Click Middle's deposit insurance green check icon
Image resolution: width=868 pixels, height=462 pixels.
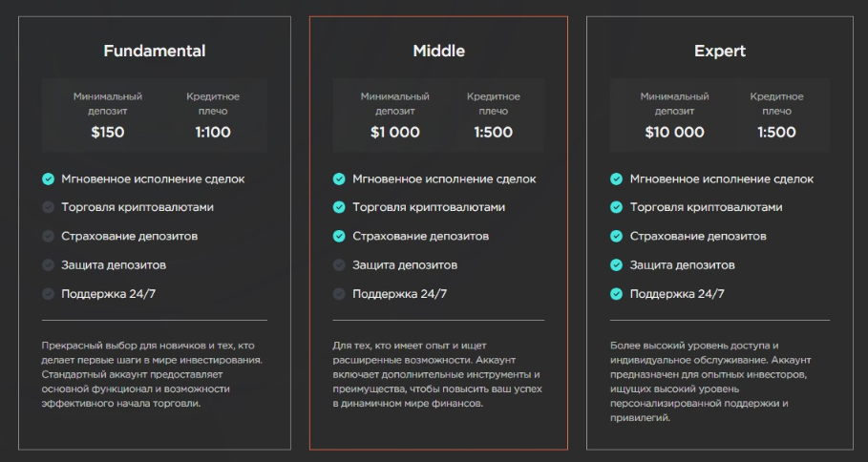(x=339, y=236)
